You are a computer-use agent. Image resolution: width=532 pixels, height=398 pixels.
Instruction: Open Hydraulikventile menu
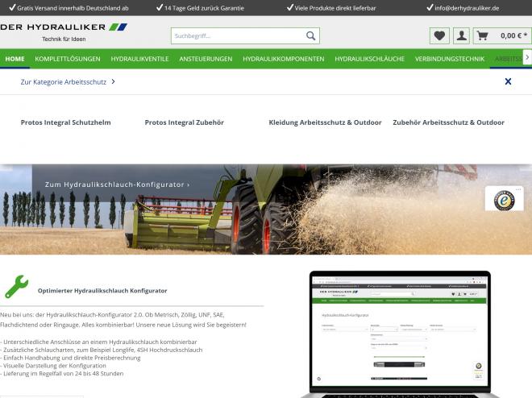139,59
